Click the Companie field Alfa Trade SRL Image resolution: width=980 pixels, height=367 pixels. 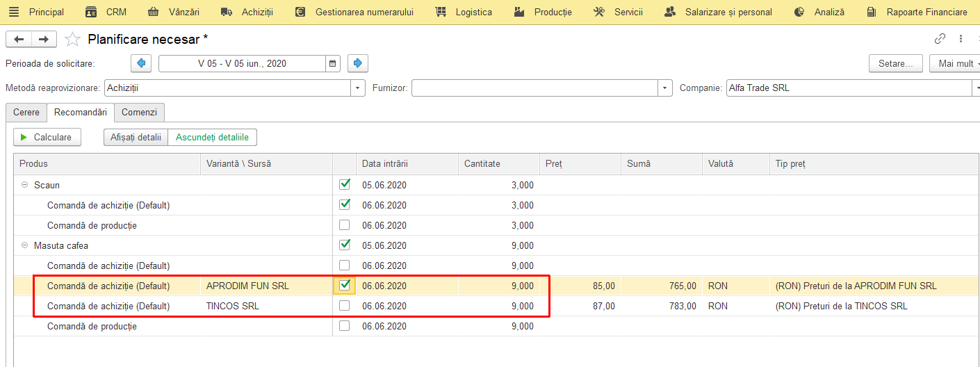point(848,88)
